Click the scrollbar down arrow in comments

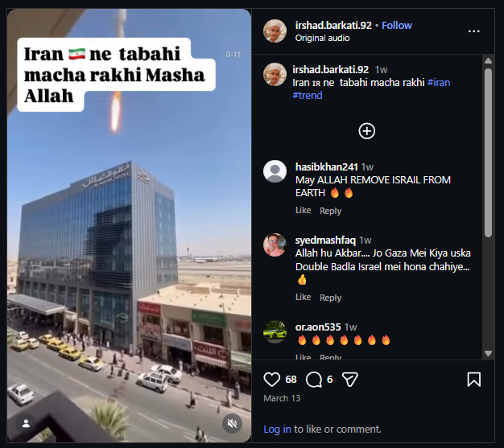coord(488,353)
